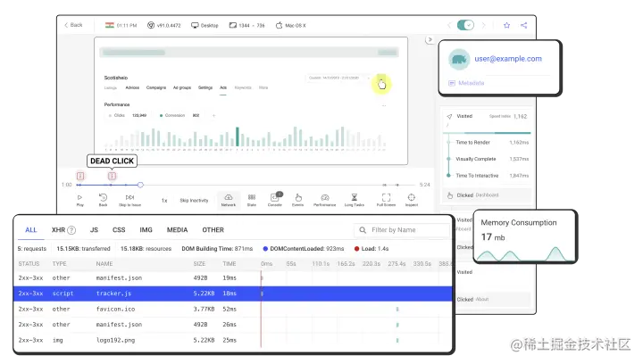Sort by the STATUS column header
643x364 pixels.
[29, 264]
